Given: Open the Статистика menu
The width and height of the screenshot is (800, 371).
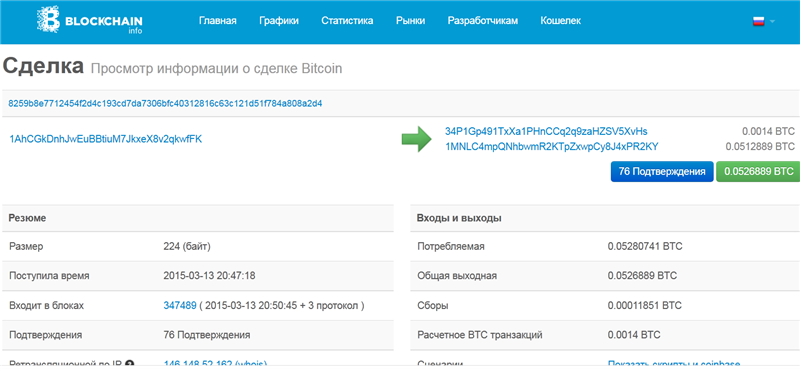Looking at the screenshot, I should point(347,21).
